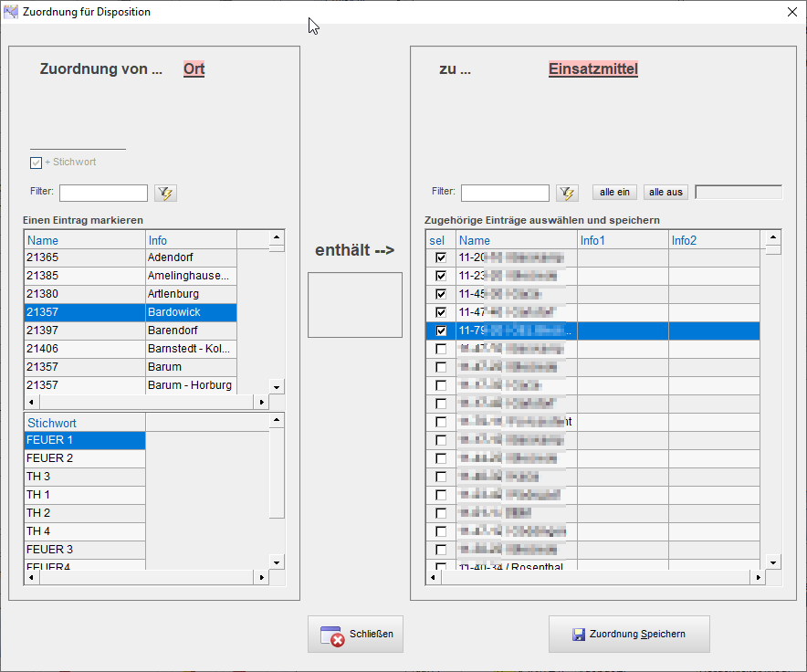Image resolution: width=807 pixels, height=672 pixels.
Task: Click the Schließen button with red X icon
Action: tap(355, 634)
